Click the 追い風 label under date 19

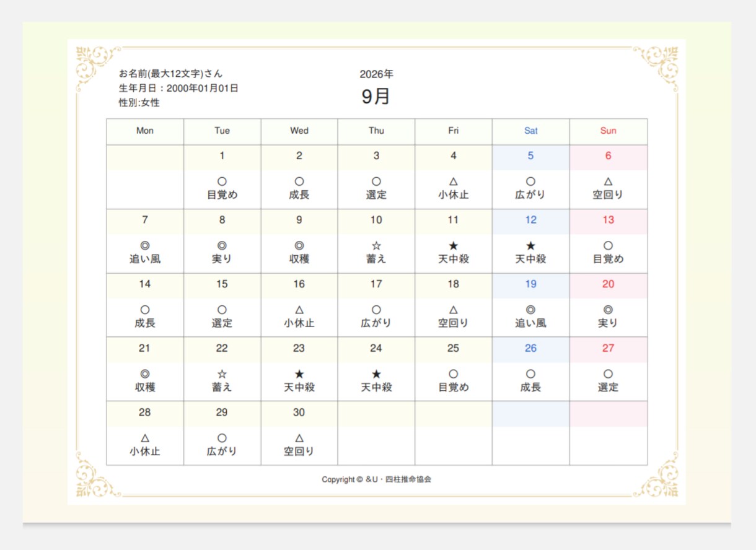(x=530, y=323)
